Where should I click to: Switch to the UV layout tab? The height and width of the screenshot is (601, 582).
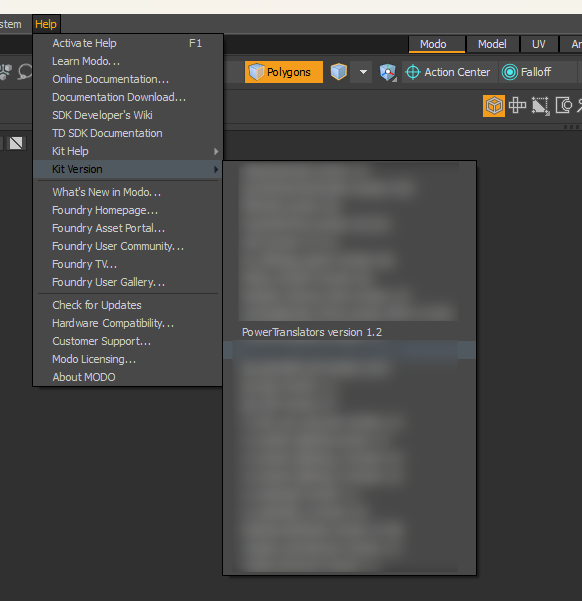coord(539,44)
